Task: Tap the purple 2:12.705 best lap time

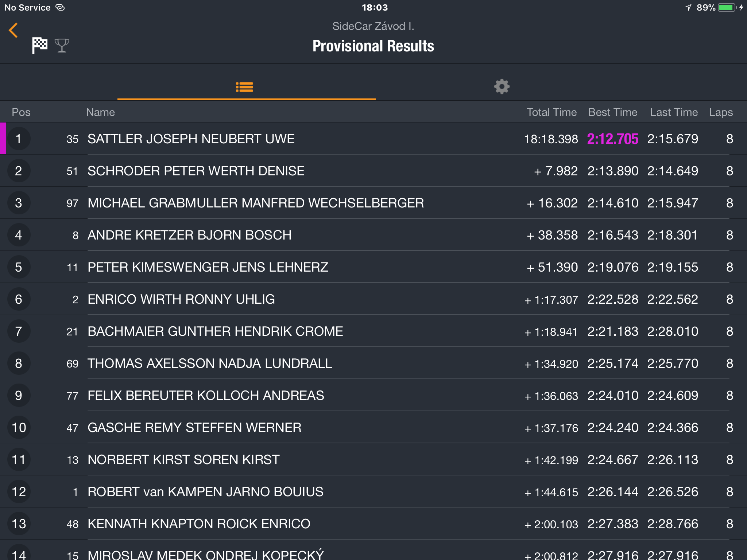Action: tap(613, 139)
